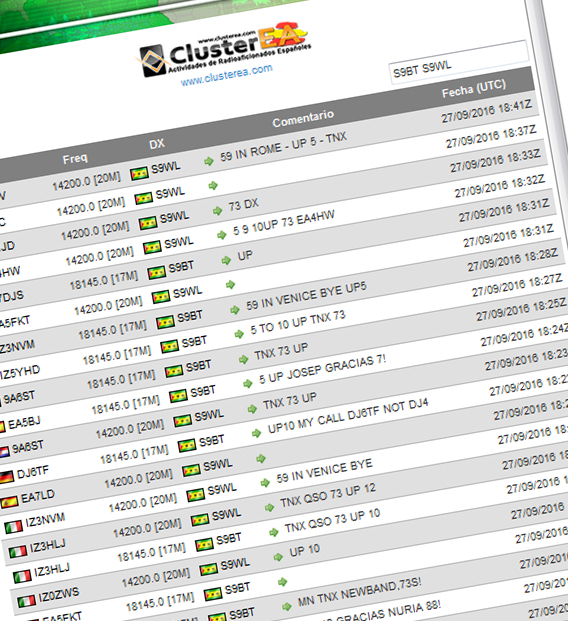Select the comment MN TNX NEWBAND,73S!
This screenshot has height=621, width=568.
coord(360,592)
